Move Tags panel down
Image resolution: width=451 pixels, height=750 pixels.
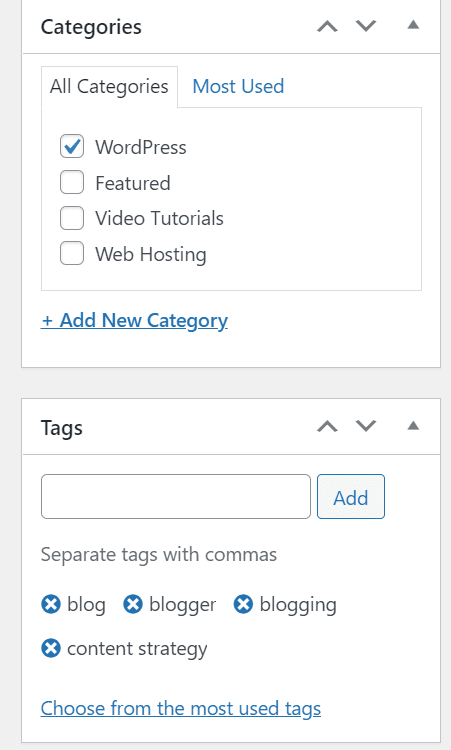click(x=366, y=426)
